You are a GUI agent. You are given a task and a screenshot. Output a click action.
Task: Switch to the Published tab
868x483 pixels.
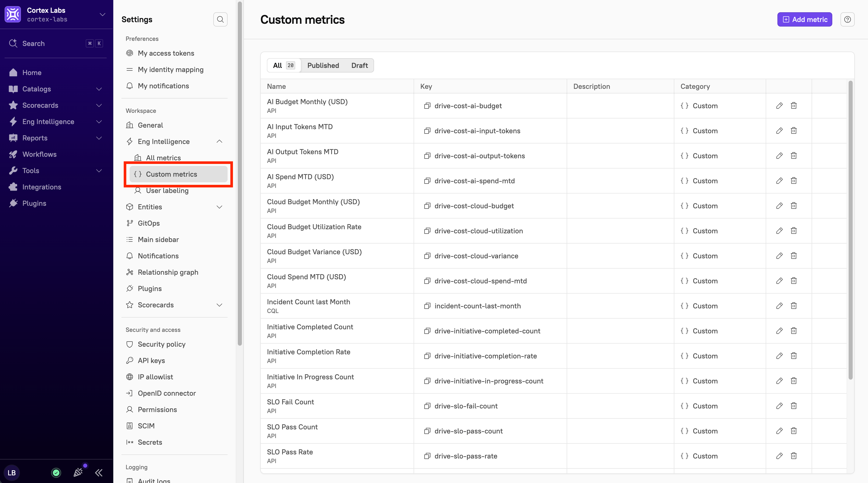pos(323,65)
